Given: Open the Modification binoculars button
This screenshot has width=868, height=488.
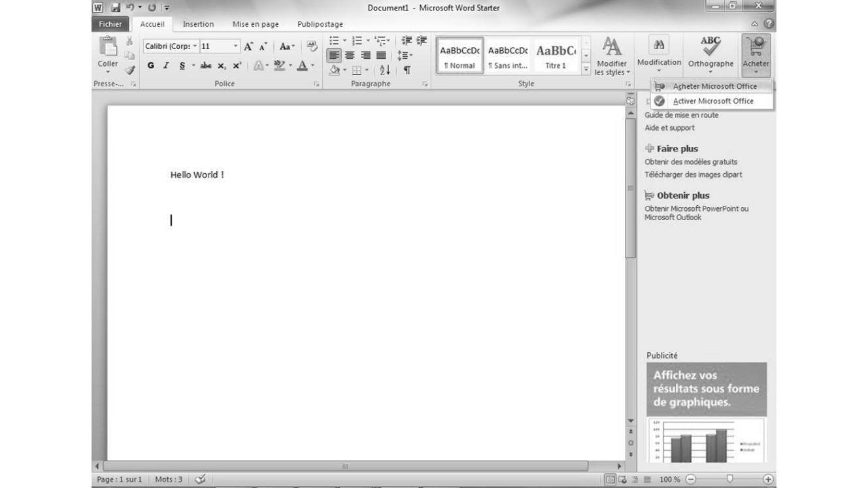Looking at the screenshot, I should click(x=659, y=55).
